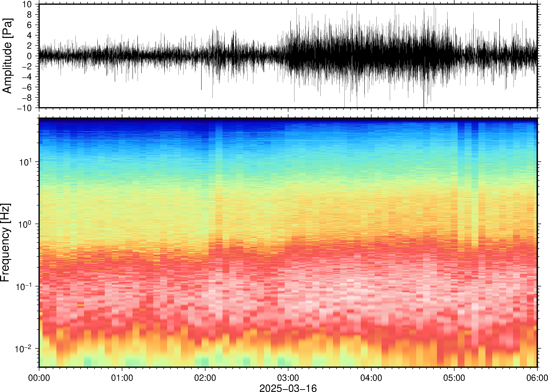
Task: Click the amplitude tick label '8'
Action: pos(30,15)
